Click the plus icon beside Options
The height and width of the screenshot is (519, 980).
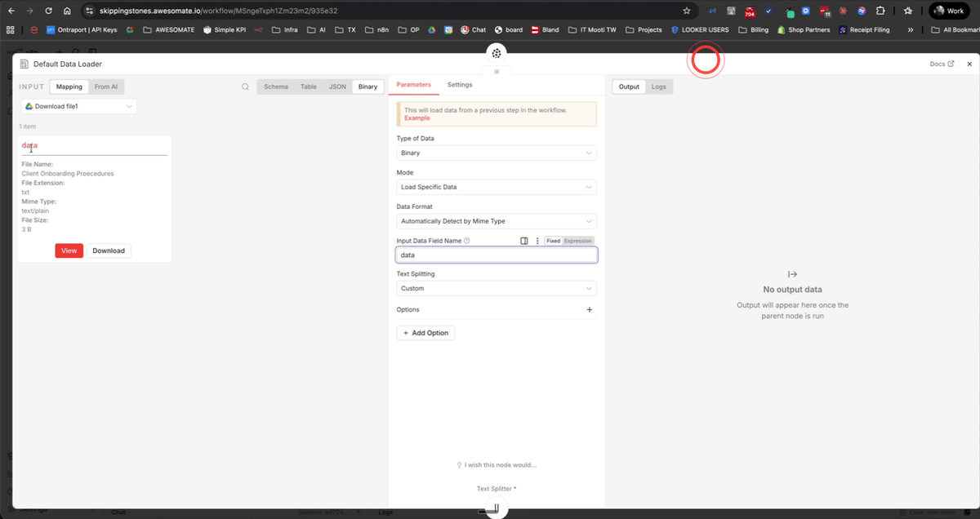590,310
